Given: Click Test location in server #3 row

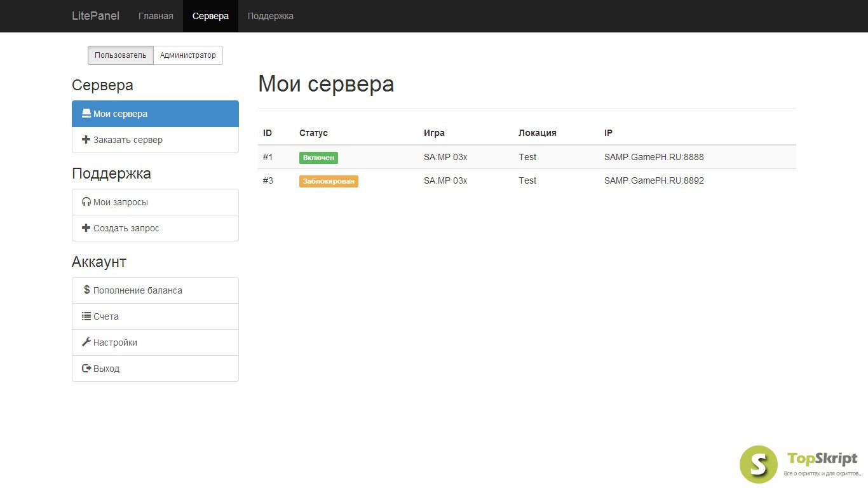Looking at the screenshot, I should coord(527,180).
